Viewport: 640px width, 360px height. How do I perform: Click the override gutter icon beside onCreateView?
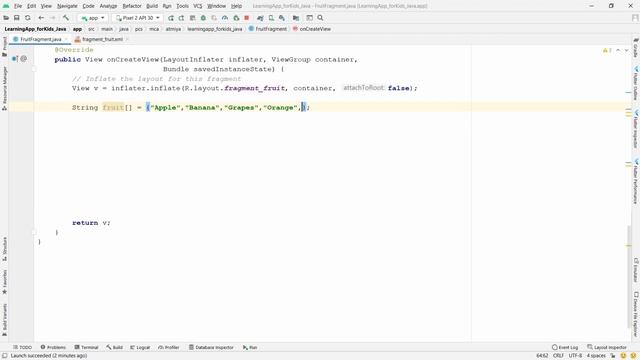click(15, 59)
